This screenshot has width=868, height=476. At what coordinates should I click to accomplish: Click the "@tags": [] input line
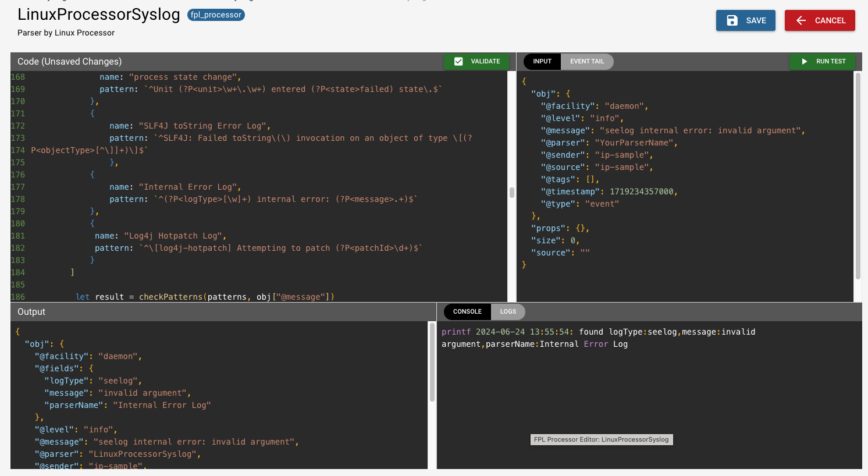coord(570,179)
